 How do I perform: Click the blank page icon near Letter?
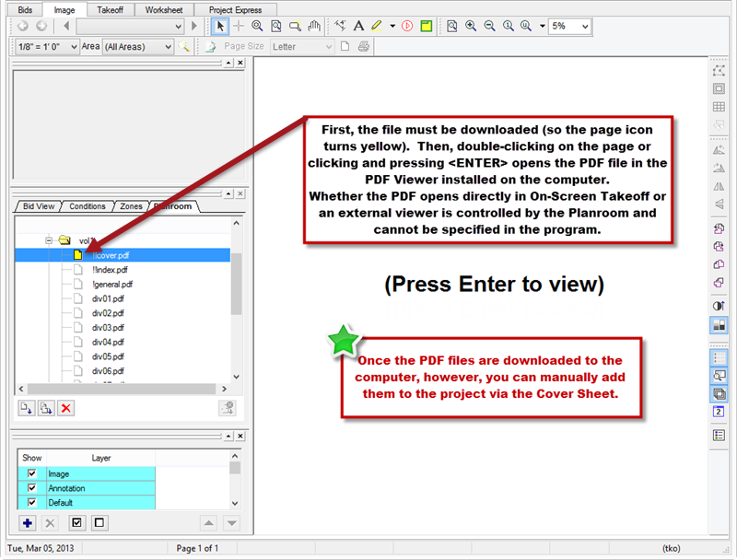point(345,46)
